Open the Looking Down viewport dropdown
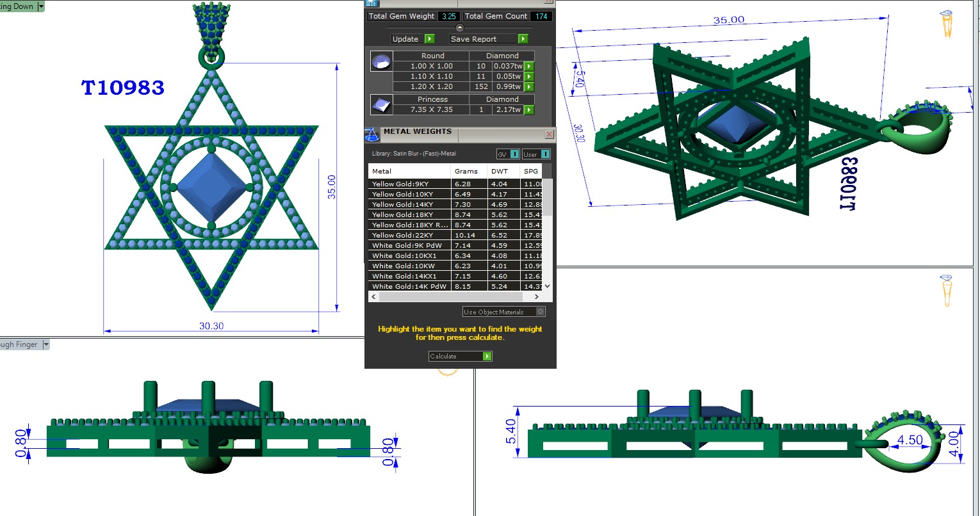This screenshot has height=516, width=980. point(41,6)
